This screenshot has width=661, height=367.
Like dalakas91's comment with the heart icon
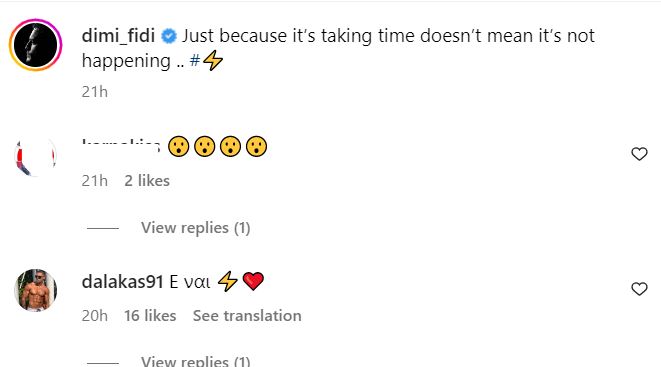639,289
